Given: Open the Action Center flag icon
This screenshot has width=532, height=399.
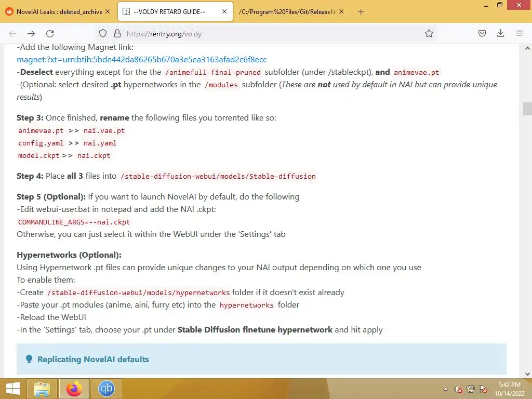Looking at the screenshot, I should [483, 389].
